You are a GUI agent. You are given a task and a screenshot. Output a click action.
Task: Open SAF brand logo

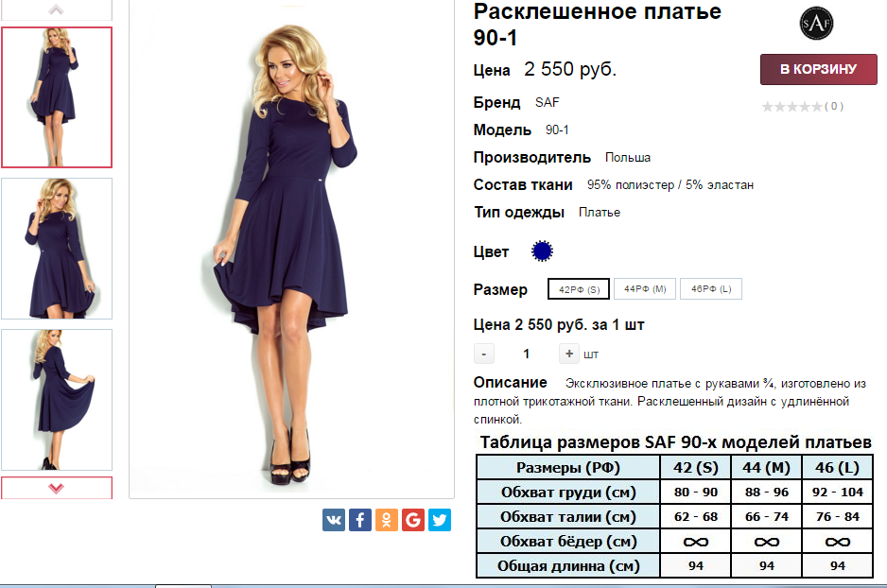(816, 24)
